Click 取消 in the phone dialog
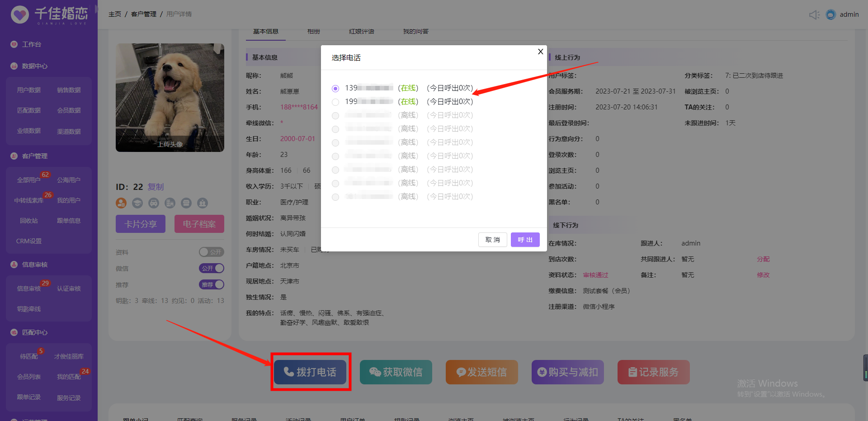Image resolution: width=868 pixels, height=421 pixels. [x=493, y=240]
